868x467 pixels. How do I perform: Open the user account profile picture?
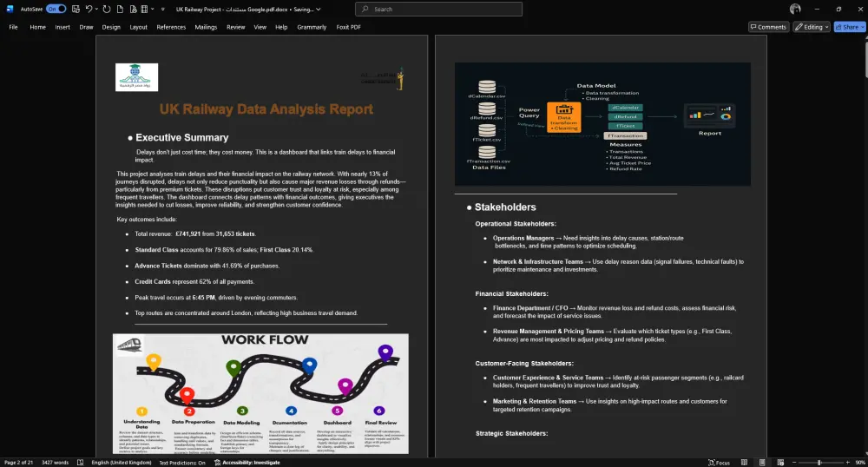click(795, 9)
